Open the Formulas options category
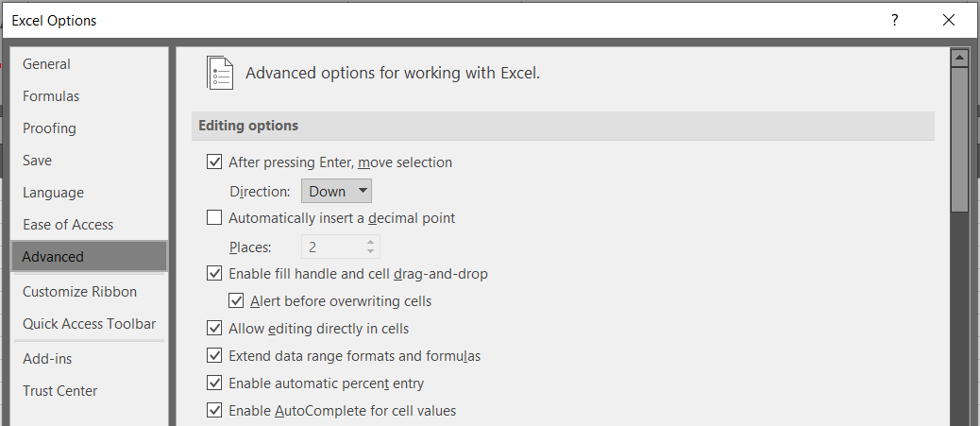 click(51, 96)
